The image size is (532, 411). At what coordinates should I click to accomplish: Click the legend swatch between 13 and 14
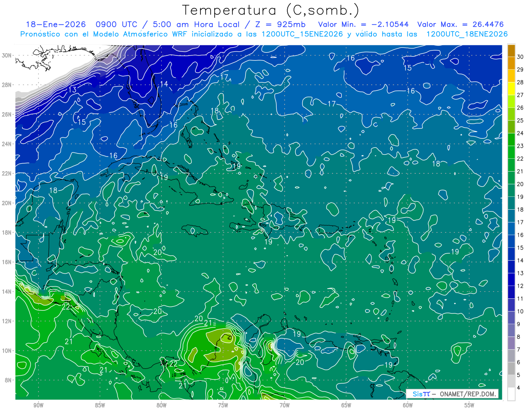point(512,266)
